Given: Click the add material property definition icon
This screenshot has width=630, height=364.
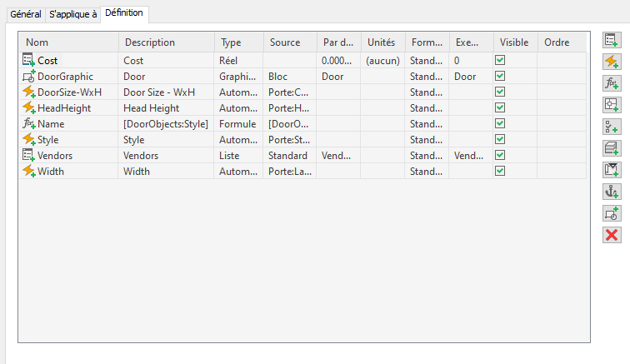Looking at the screenshot, I should [612, 148].
